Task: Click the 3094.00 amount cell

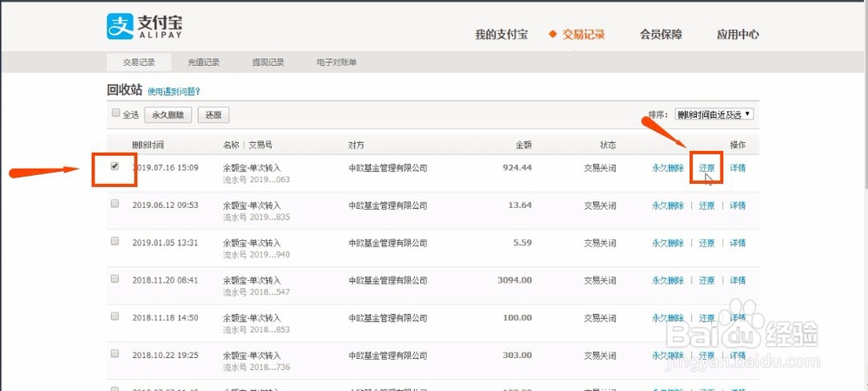Action: pyautogui.click(x=514, y=280)
